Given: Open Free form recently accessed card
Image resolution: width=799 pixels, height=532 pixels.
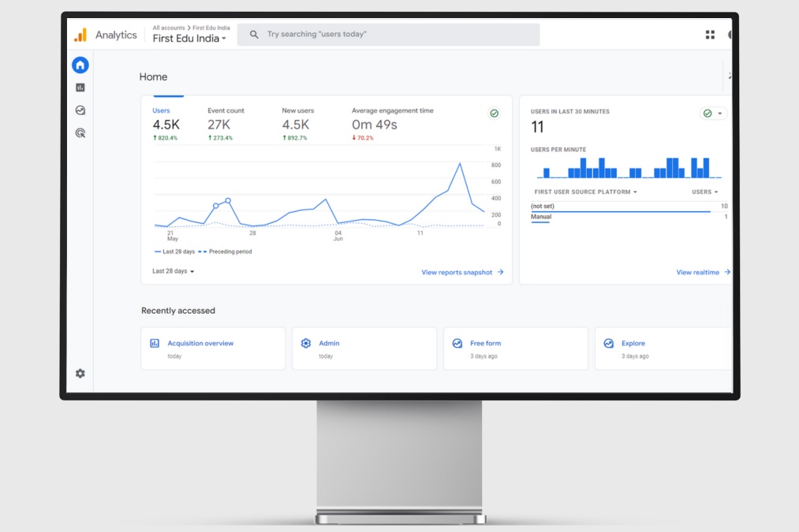Looking at the screenshot, I should click(516, 348).
